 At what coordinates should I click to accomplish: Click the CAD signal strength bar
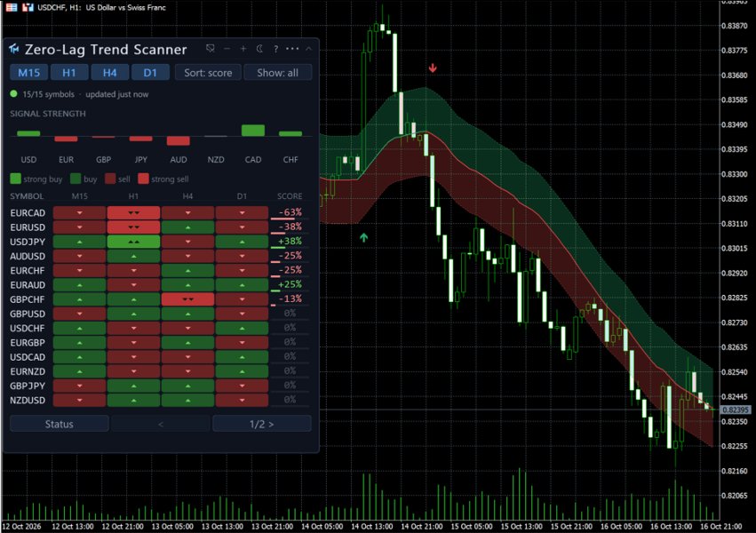point(253,130)
